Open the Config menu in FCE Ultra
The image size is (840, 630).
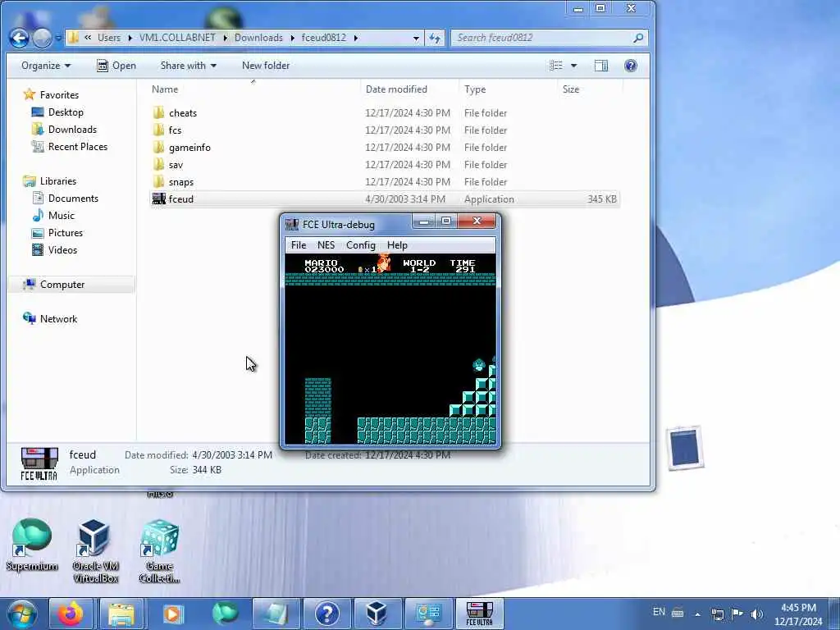(361, 244)
